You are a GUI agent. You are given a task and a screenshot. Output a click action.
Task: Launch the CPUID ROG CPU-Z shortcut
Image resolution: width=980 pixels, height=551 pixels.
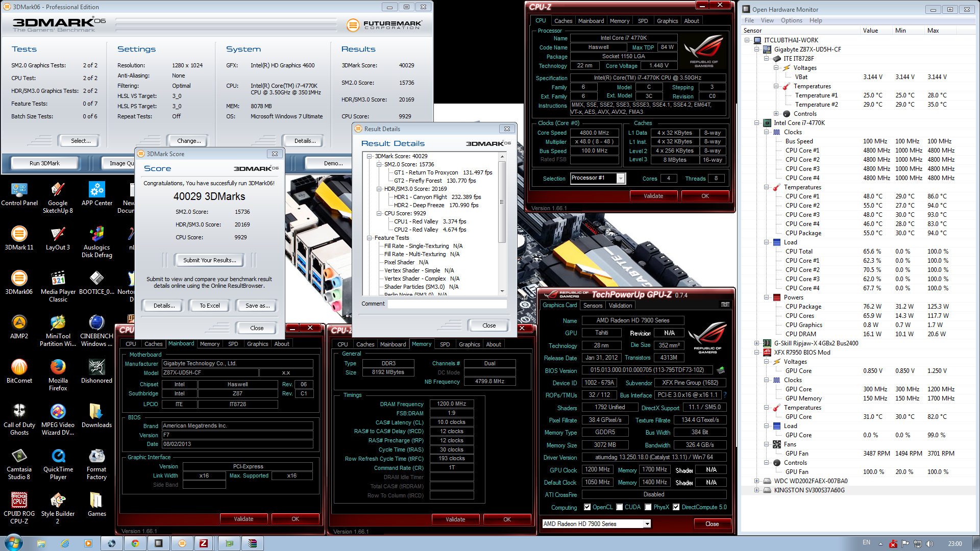(x=19, y=500)
